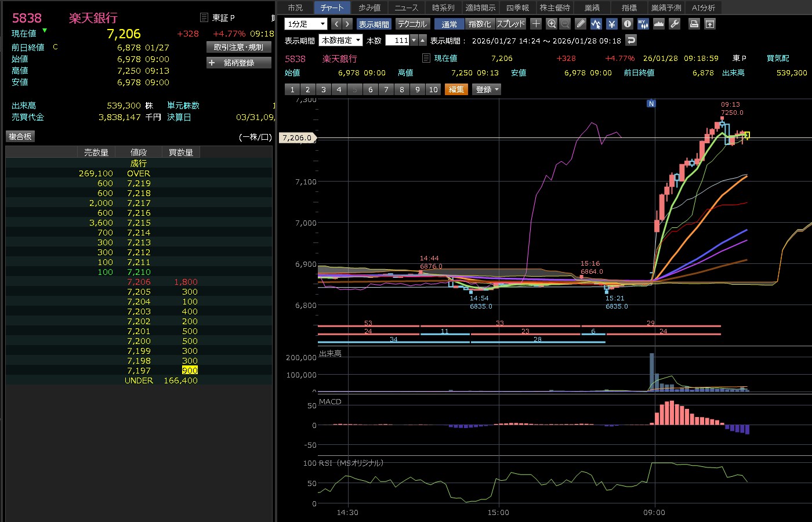
Task: Click the crosshair plus cursor icon
Action: click(536, 24)
